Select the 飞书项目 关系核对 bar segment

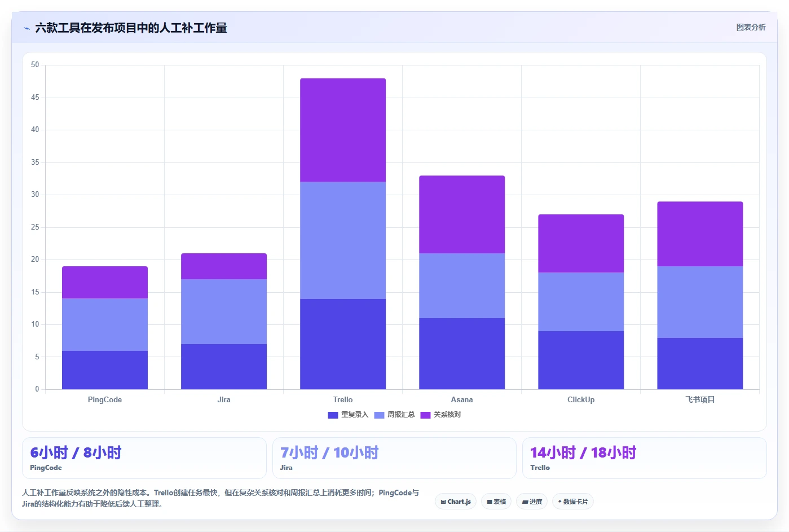(700, 234)
